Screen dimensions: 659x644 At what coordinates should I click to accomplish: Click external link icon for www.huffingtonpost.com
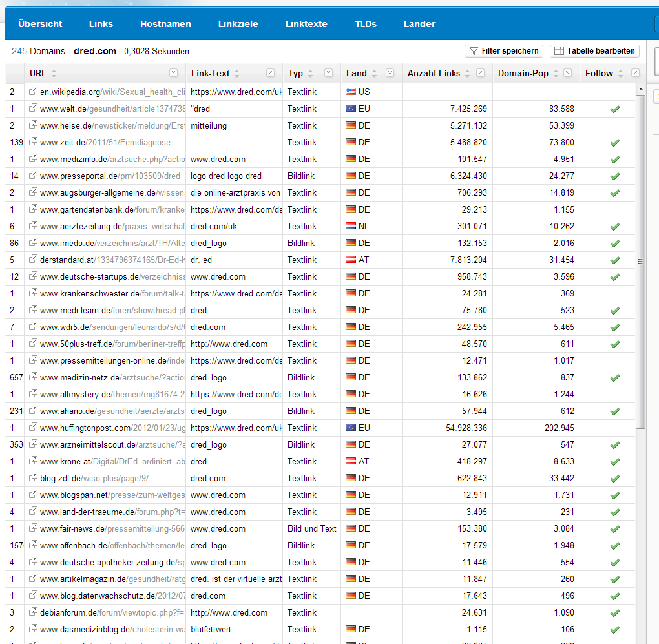[33, 428]
